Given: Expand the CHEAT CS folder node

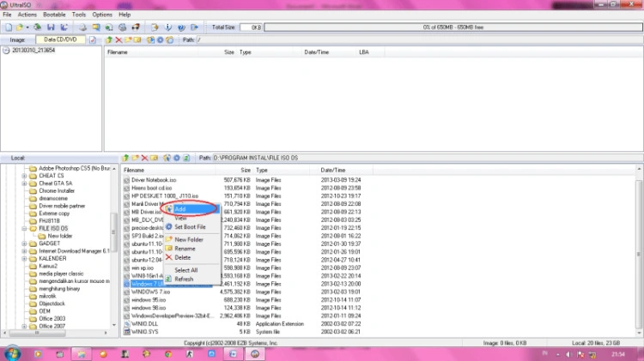Looking at the screenshot, I should tap(24, 176).
